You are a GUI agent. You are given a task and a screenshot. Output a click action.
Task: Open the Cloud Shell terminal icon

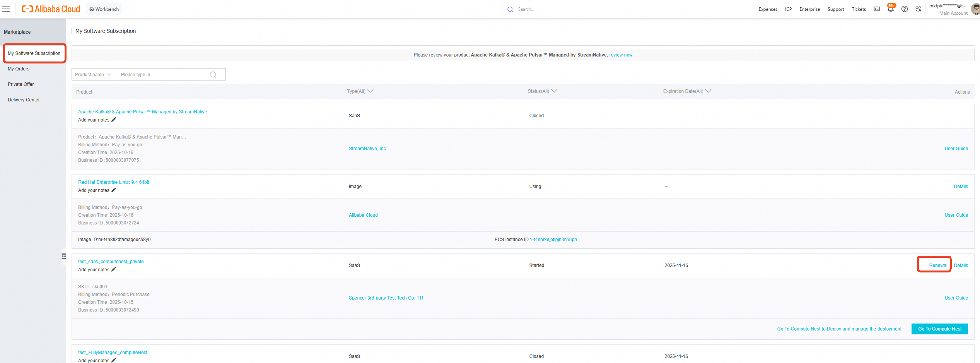pyautogui.click(x=877, y=9)
